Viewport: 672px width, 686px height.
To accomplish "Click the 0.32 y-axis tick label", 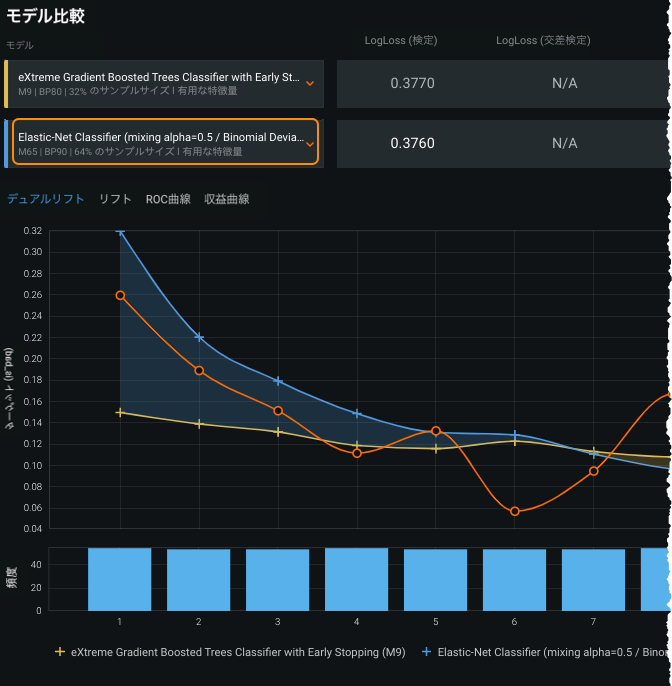I will (x=33, y=231).
